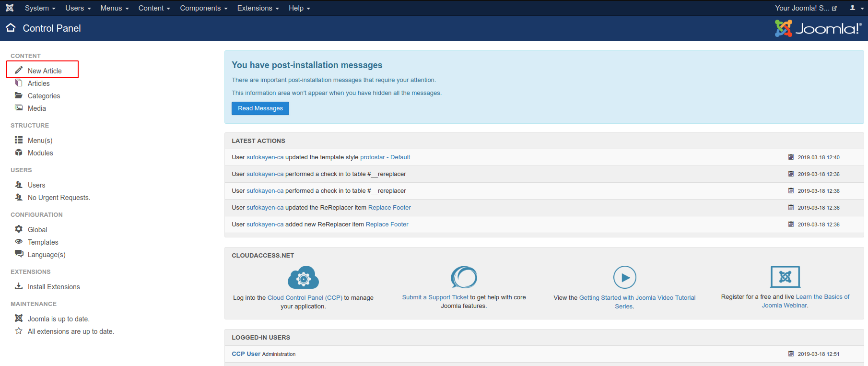Click the star icon beside 'All extensions are up to date'
Image resolution: width=868 pixels, height=366 pixels.
19,331
